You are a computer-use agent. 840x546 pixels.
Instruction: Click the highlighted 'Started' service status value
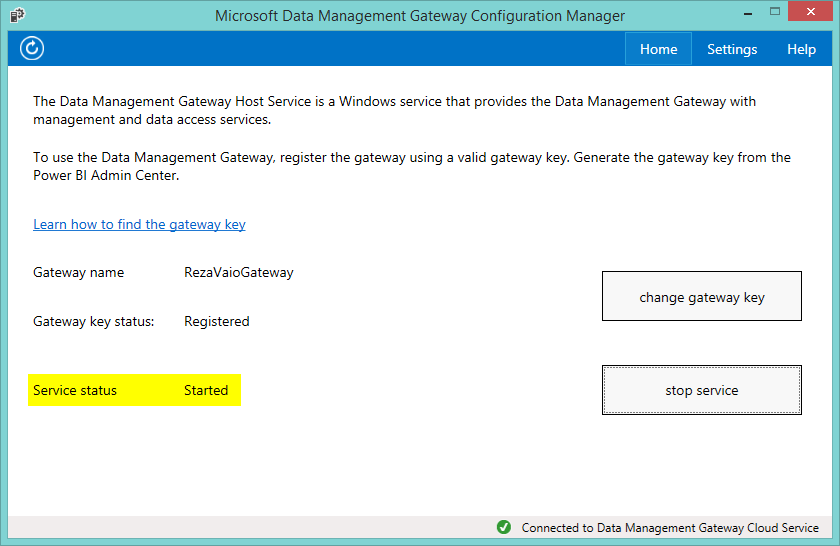click(x=206, y=390)
